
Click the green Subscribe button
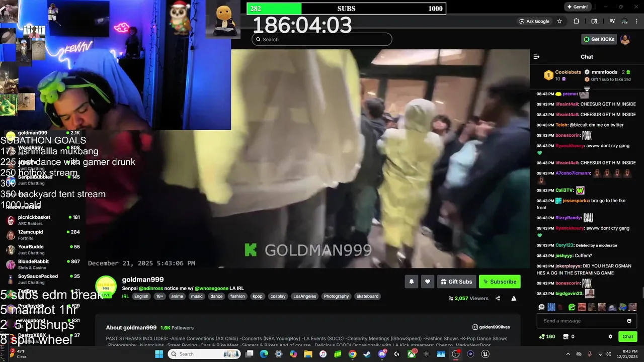click(x=500, y=282)
